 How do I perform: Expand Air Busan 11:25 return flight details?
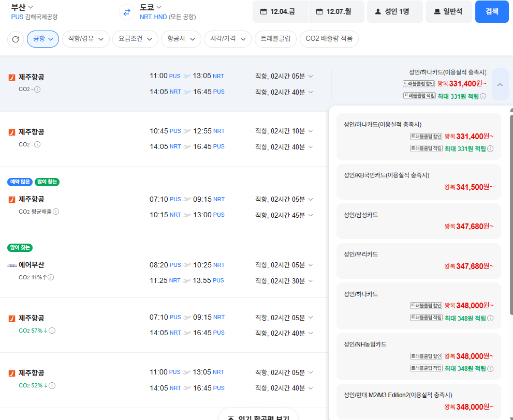(x=311, y=281)
